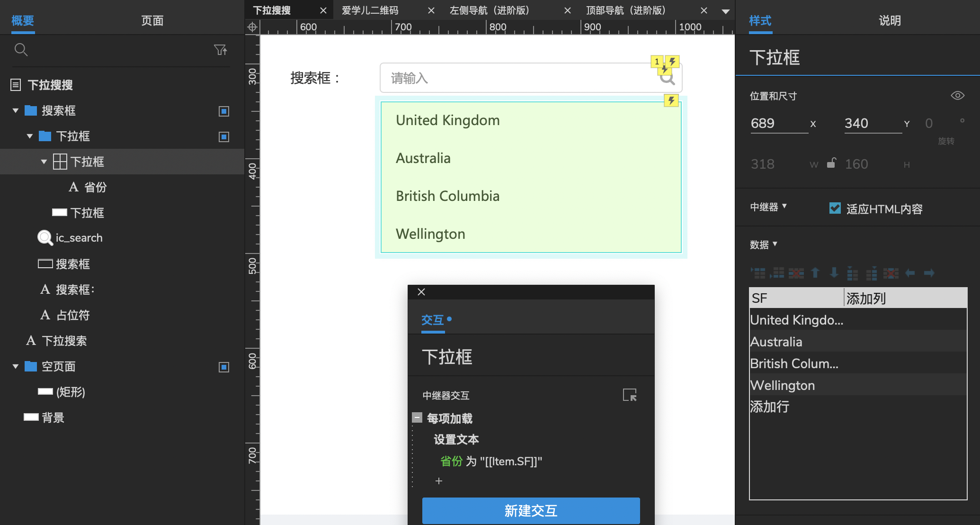Switch to the 说明 tab
The height and width of the screenshot is (525, 980).
tap(890, 21)
